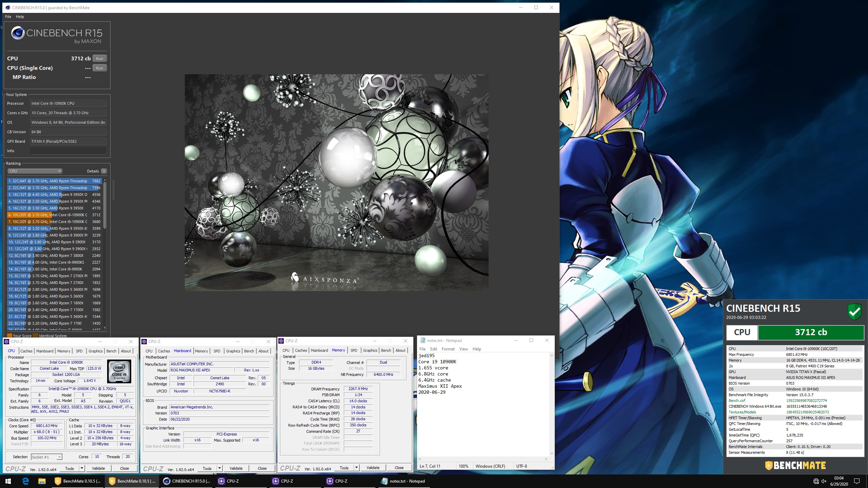Click the network icon in the system tray

click(x=816, y=481)
